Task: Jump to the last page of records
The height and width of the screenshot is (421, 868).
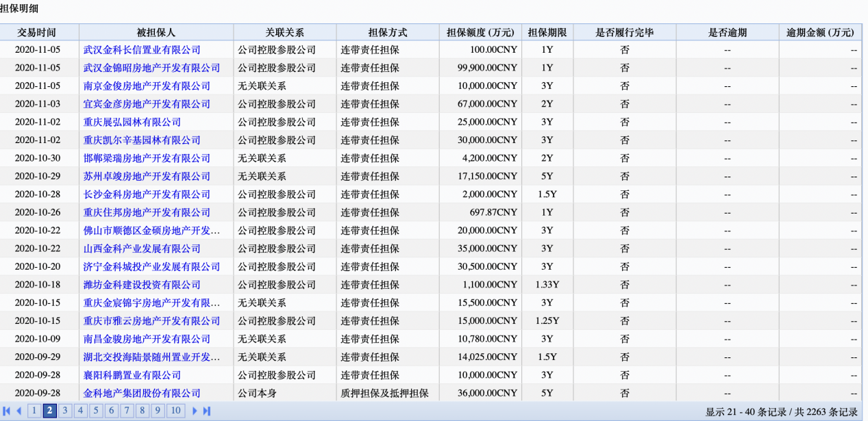Action: pyautogui.click(x=207, y=411)
